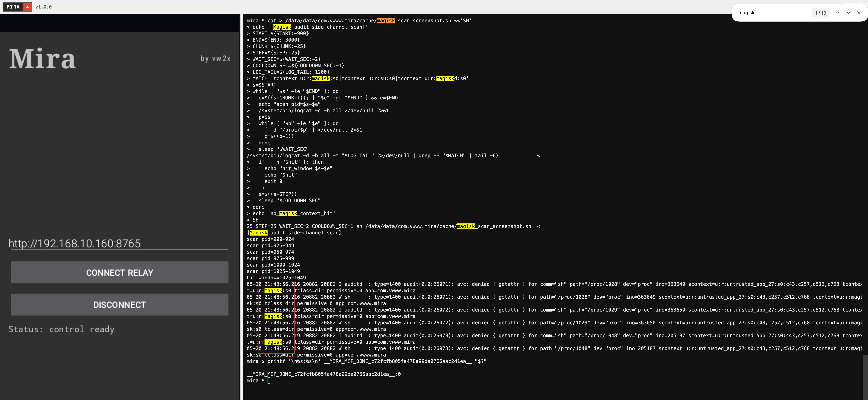
Task: Click the v1.0.0 version label
Action: point(43,7)
